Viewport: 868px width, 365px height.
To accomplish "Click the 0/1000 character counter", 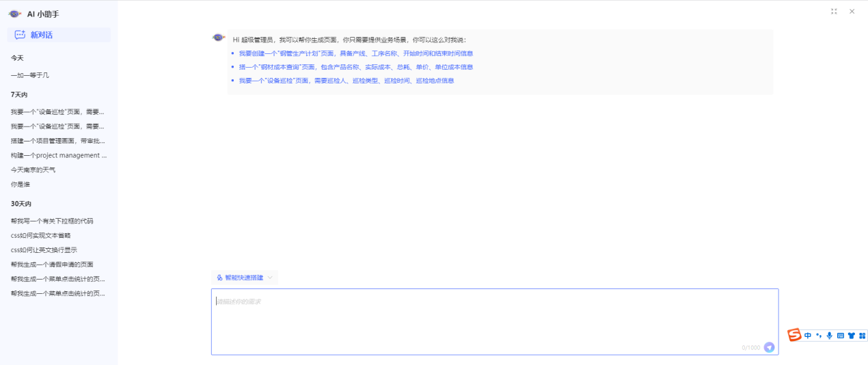I will (750, 348).
